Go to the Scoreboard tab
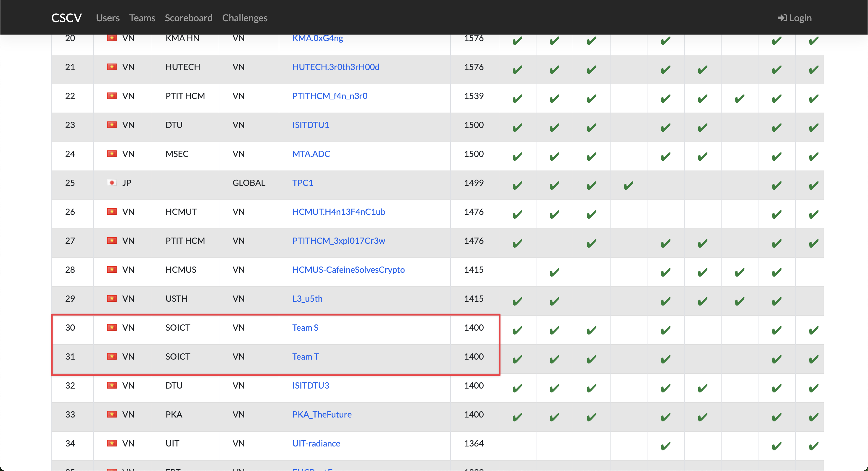The image size is (868, 471). (188, 17)
